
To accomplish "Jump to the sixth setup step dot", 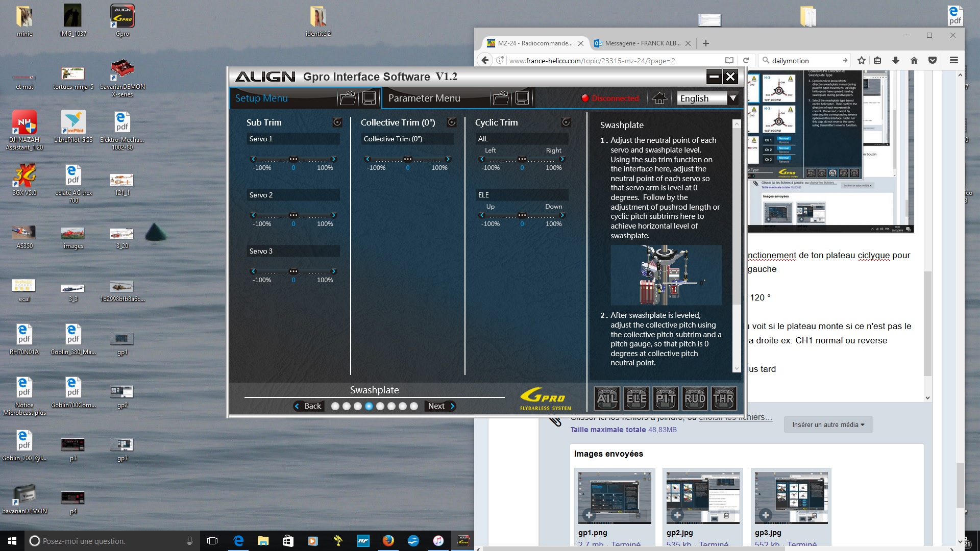I will [391, 406].
